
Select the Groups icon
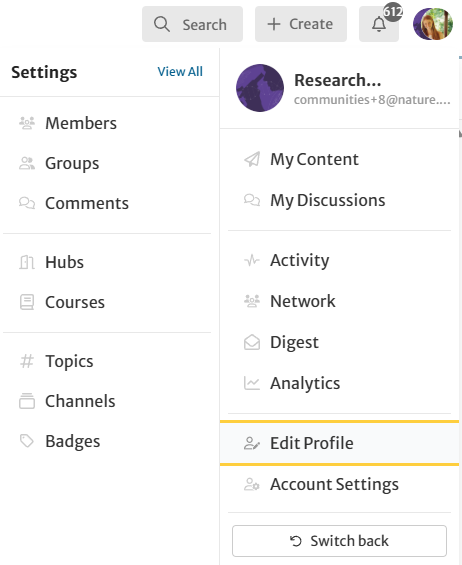click(27, 163)
